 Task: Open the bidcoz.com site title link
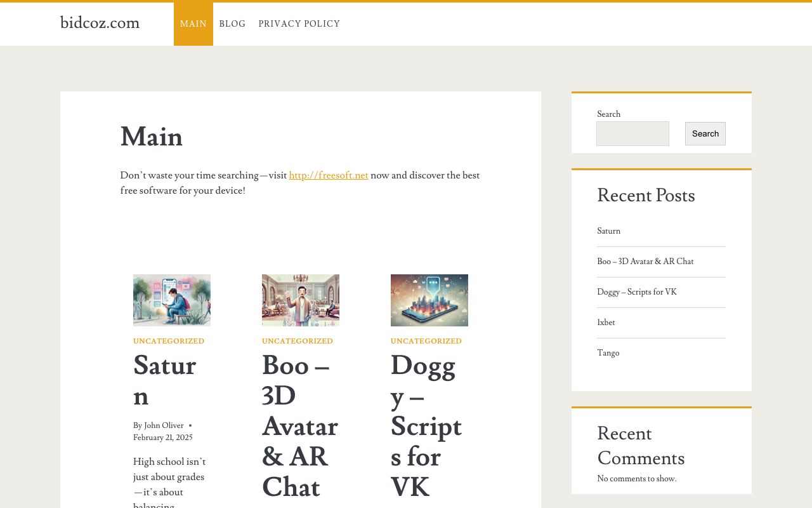100,23
